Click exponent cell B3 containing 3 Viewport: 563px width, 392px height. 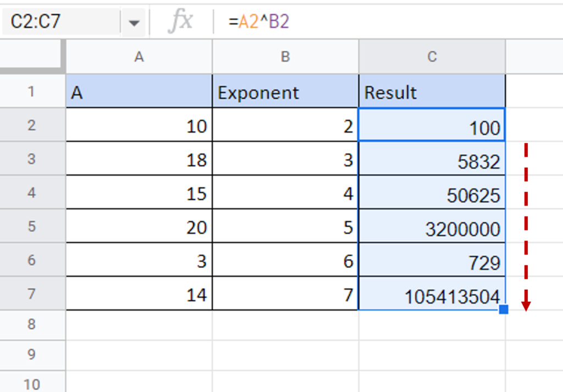[285, 159]
